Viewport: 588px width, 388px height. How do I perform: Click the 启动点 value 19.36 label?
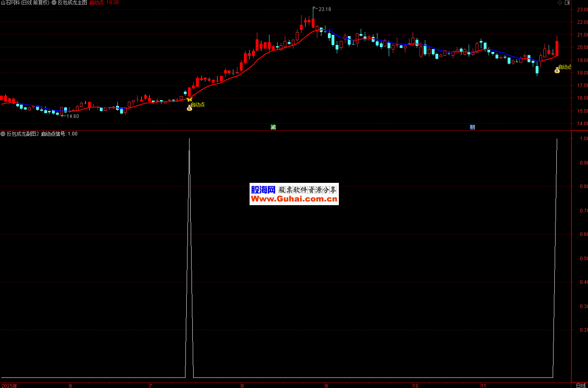click(104, 3)
